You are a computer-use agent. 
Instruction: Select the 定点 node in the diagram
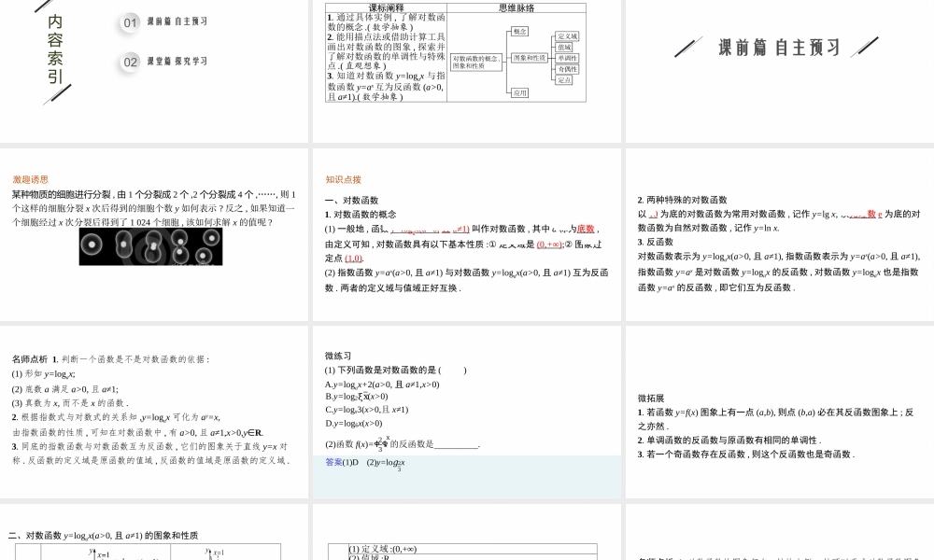(564, 80)
